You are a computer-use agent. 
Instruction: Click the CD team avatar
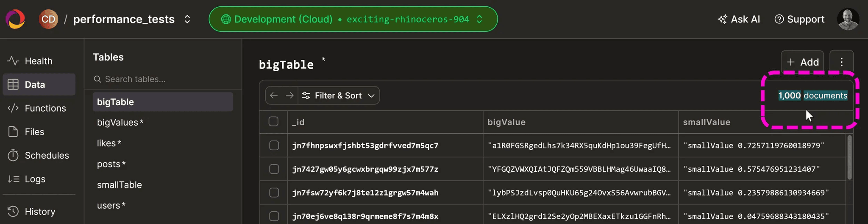click(48, 19)
